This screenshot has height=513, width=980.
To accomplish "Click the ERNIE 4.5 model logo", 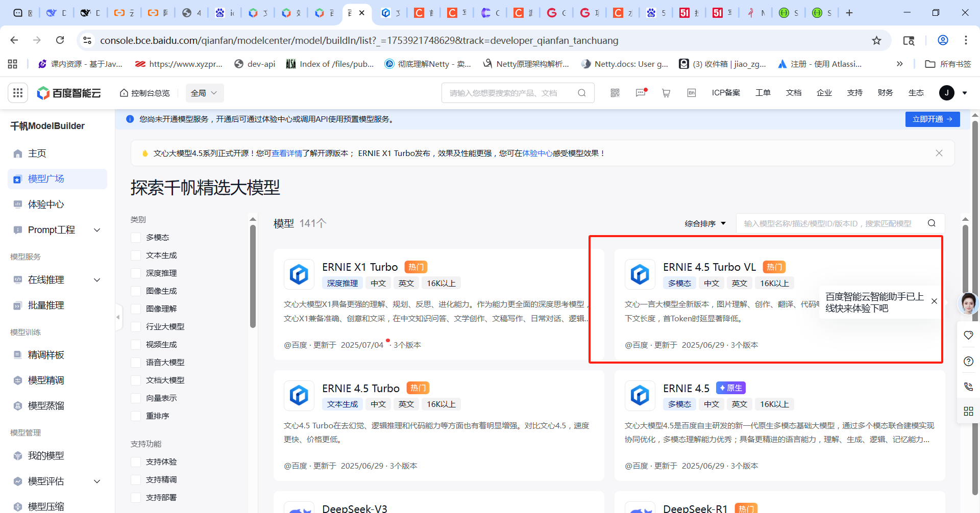I will (640, 395).
